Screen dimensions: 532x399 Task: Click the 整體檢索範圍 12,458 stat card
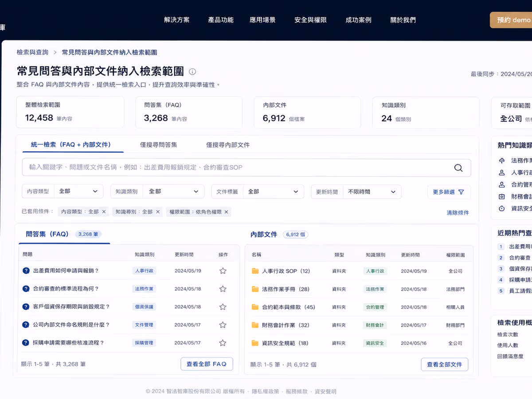(70, 113)
